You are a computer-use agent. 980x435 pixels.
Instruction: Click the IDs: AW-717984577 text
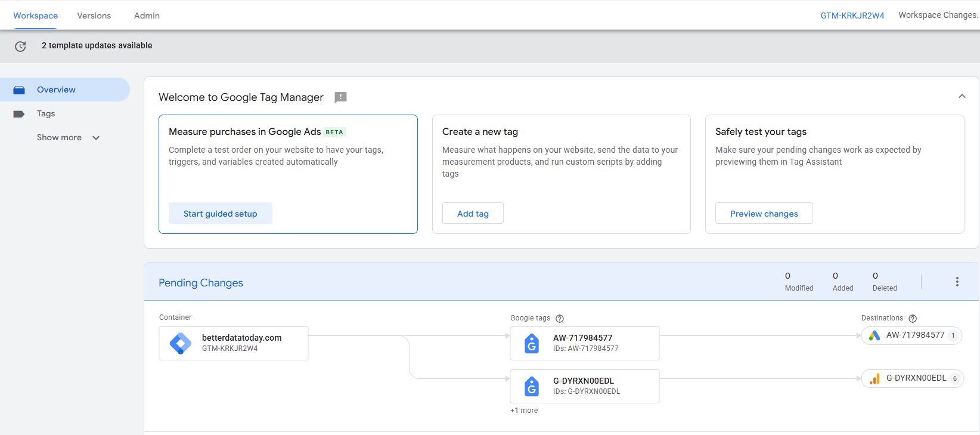(x=585, y=348)
